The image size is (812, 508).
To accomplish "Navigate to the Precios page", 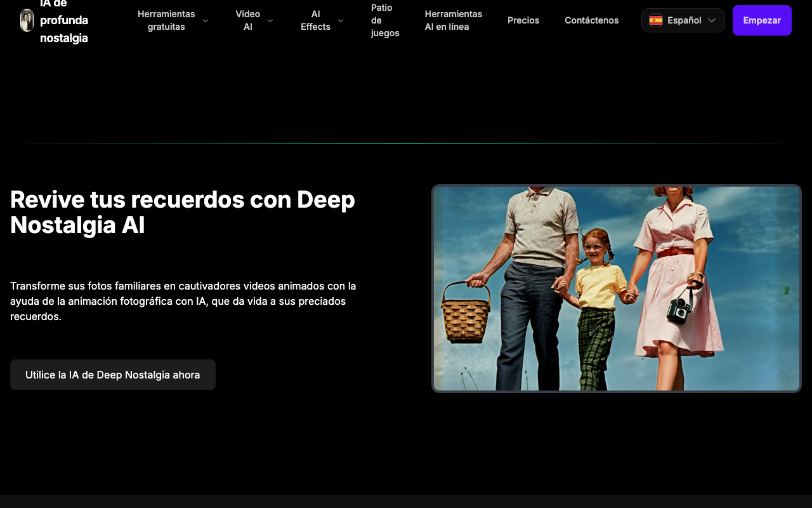I will [523, 20].
